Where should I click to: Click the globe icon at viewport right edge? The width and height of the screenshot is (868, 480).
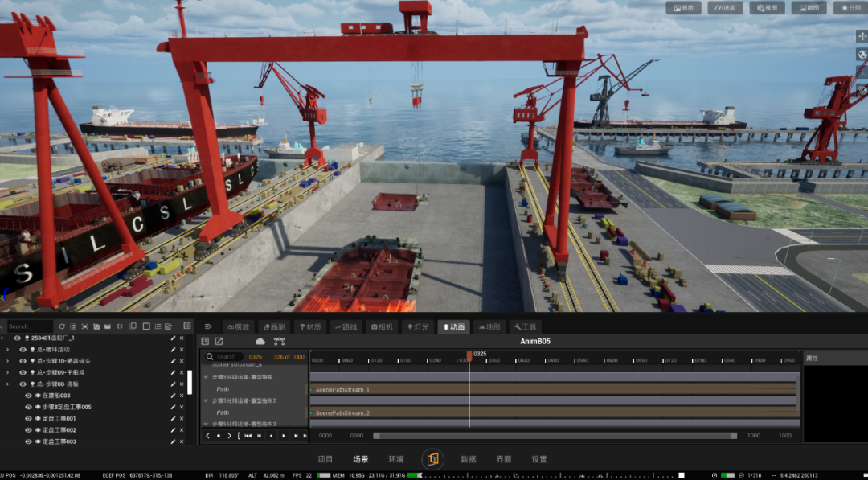point(862,54)
